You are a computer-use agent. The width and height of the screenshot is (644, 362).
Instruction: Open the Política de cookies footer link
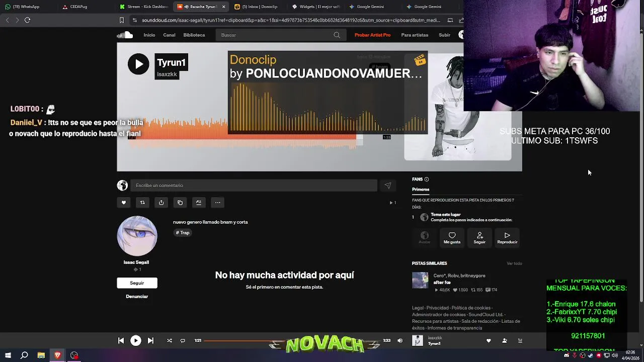coord(471,308)
